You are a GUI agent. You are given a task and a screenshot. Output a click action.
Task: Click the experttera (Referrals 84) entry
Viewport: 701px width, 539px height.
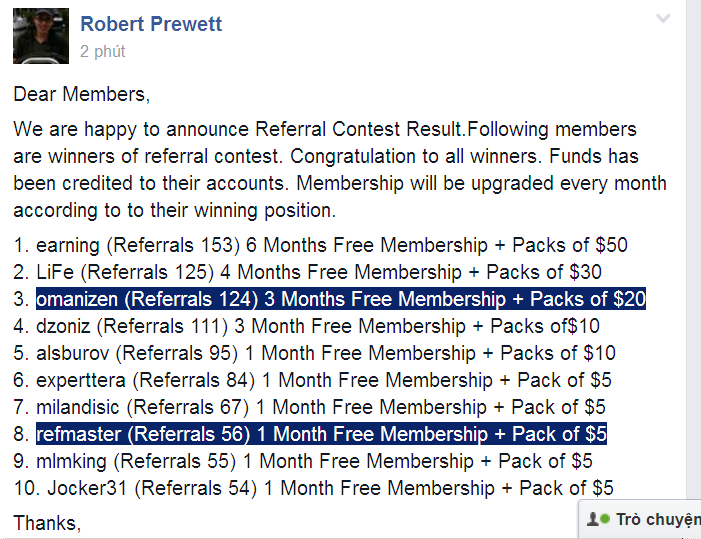[323, 380]
